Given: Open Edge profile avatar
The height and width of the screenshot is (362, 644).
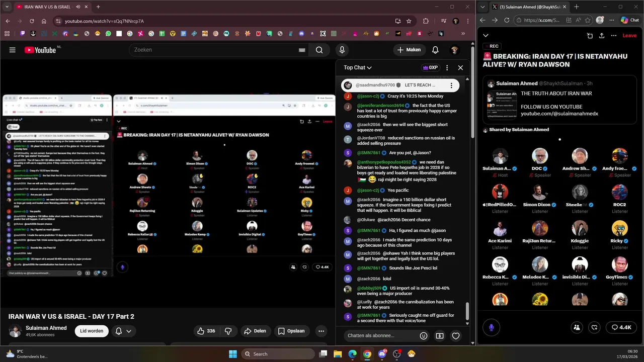Looking at the screenshot, I should 600,20.
